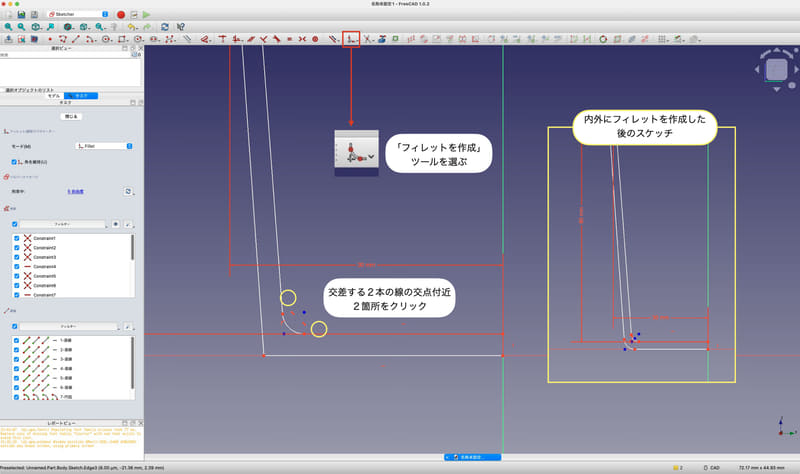The width and height of the screenshot is (800, 474).
Task: Uncheck the Constraint1 checkbox
Action: pos(16,238)
